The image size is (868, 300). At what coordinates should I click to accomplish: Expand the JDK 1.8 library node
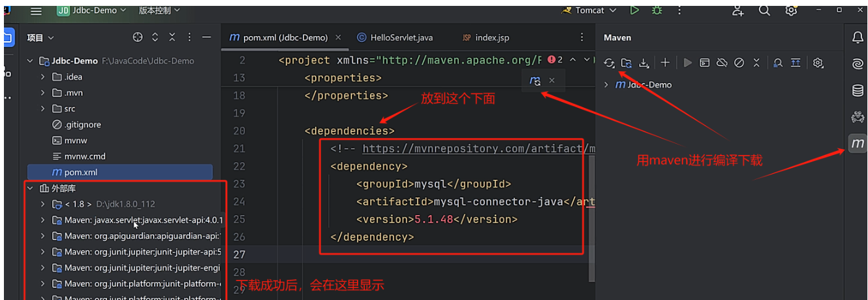click(x=43, y=204)
